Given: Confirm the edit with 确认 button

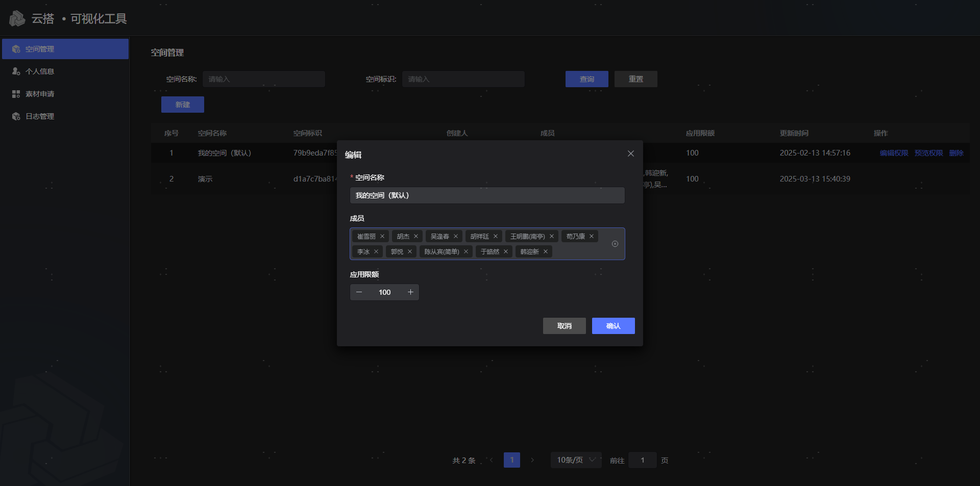Looking at the screenshot, I should (613, 326).
